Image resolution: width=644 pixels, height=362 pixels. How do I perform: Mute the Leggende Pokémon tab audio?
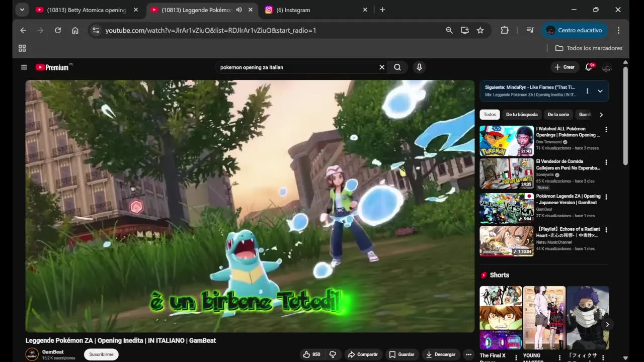point(239,10)
